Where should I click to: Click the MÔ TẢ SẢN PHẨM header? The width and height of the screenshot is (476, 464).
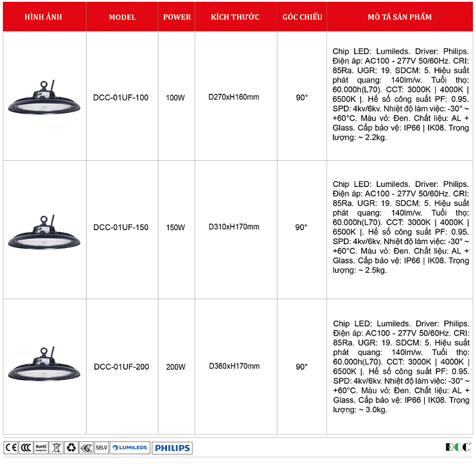click(400, 17)
